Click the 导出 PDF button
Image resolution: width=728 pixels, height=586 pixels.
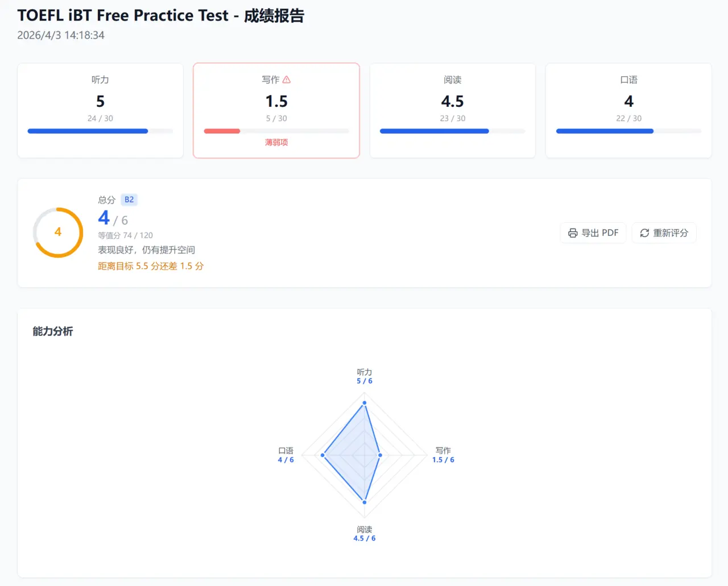pyautogui.click(x=593, y=233)
